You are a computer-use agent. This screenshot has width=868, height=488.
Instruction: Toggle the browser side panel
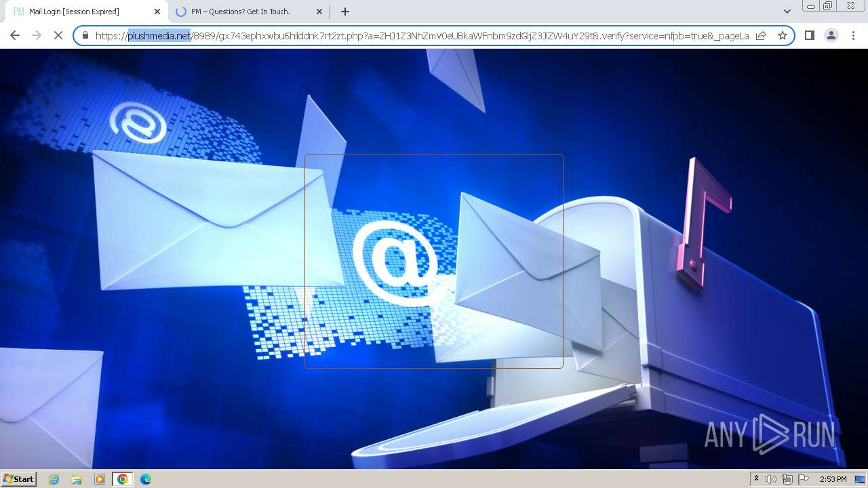(x=809, y=35)
